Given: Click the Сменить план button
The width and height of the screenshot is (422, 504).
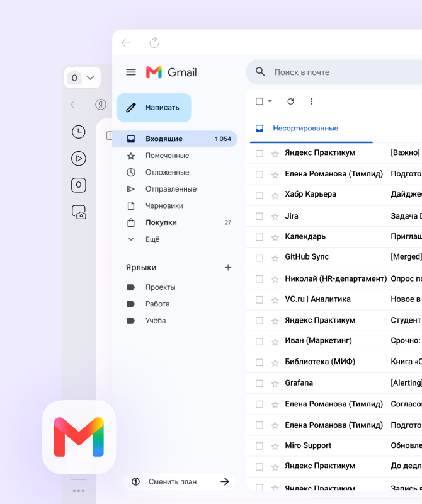Looking at the screenshot, I should 179,481.
